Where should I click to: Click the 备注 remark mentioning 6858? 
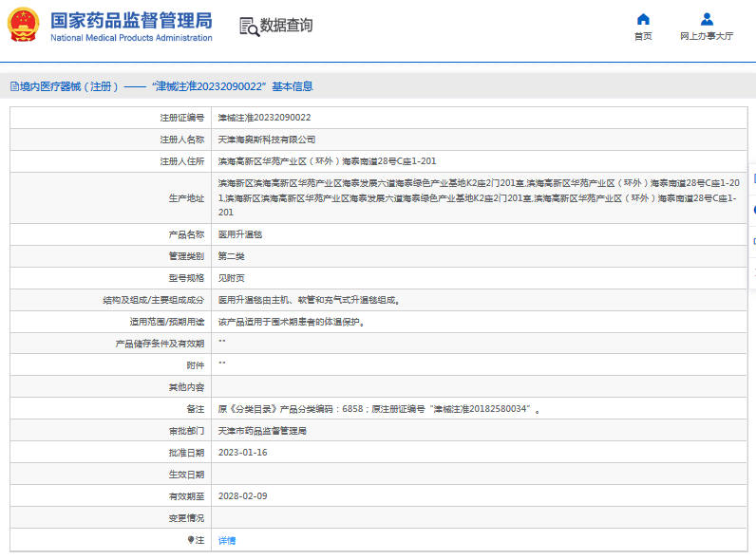click(x=379, y=409)
